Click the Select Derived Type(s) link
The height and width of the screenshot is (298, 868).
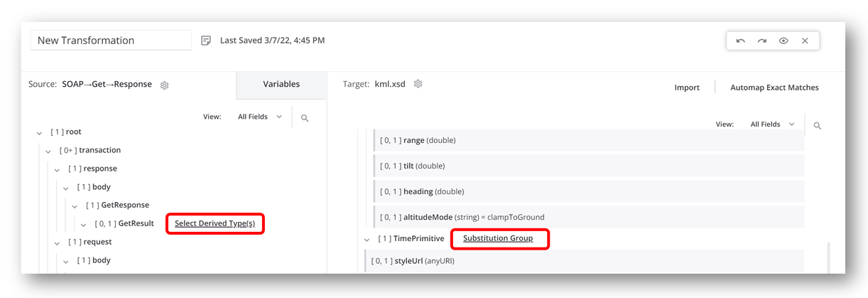(215, 223)
